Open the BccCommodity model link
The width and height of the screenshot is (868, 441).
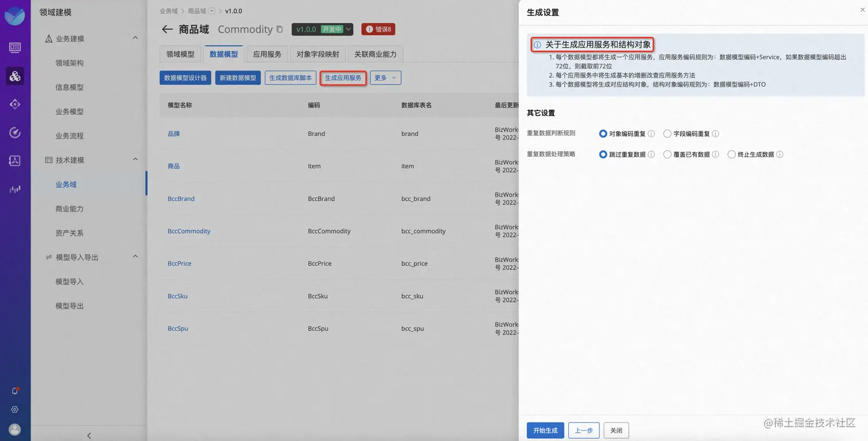(189, 231)
